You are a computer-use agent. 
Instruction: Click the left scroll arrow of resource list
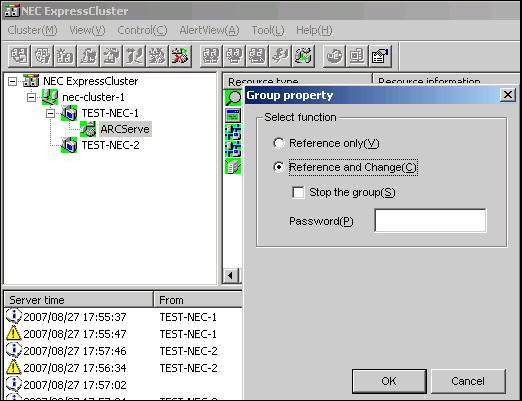pyautogui.click(x=231, y=276)
